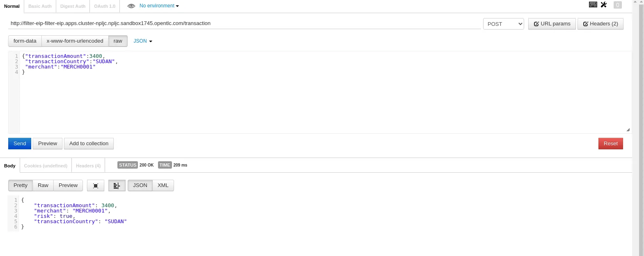The image size is (644, 256).
Task: Open Cookies (undefined) tab
Action: pyautogui.click(x=46, y=166)
